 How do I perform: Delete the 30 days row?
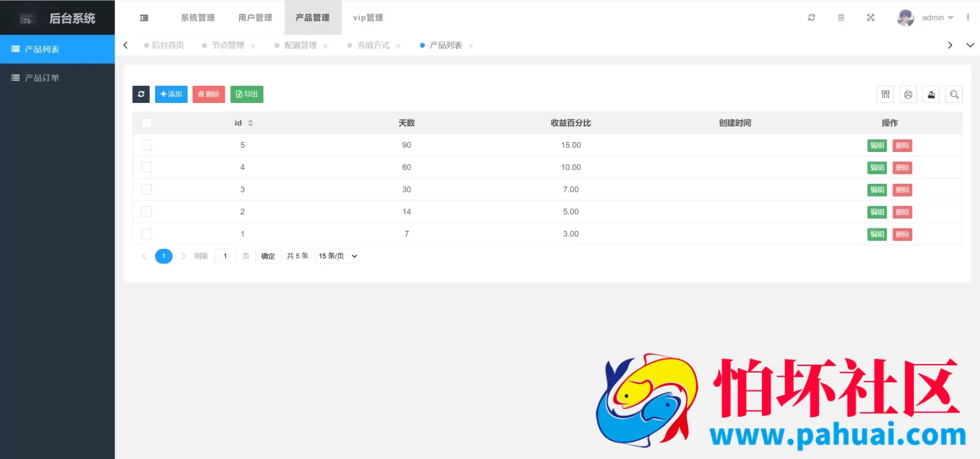pos(902,190)
